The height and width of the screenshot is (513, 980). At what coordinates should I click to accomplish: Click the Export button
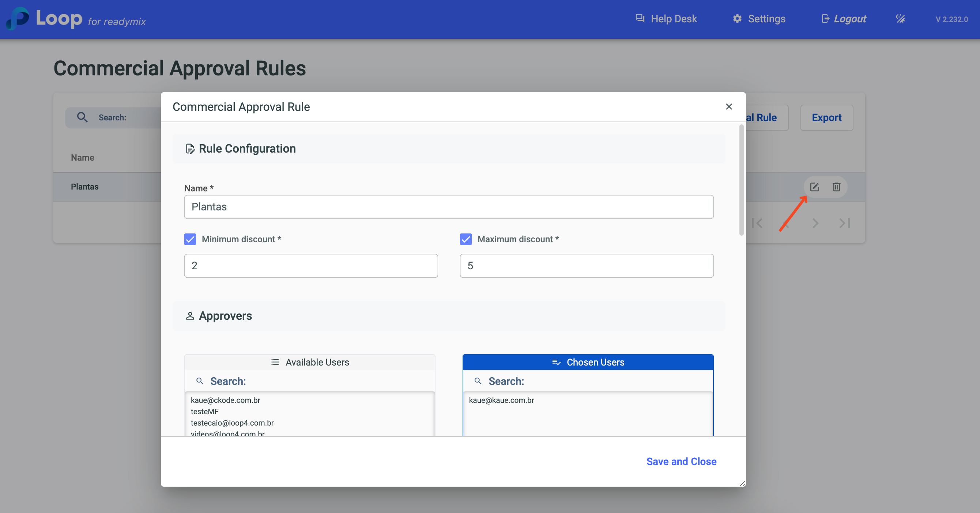tap(826, 117)
